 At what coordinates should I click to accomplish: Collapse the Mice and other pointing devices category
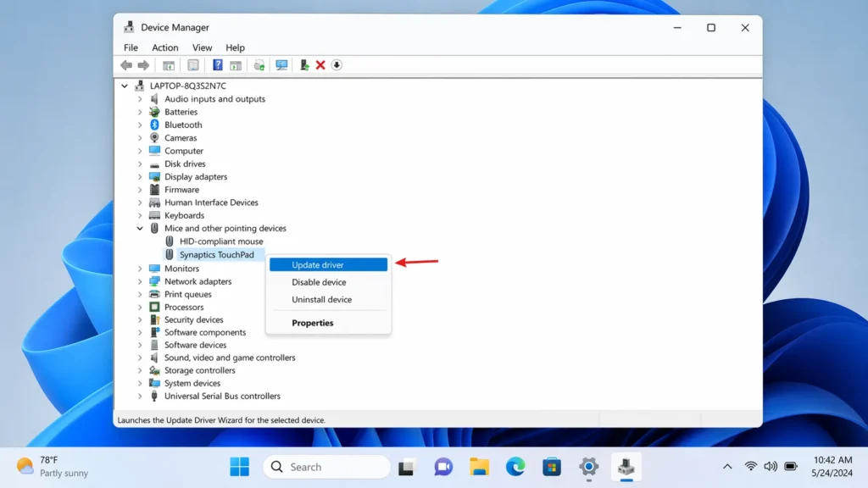click(x=141, y=228)
